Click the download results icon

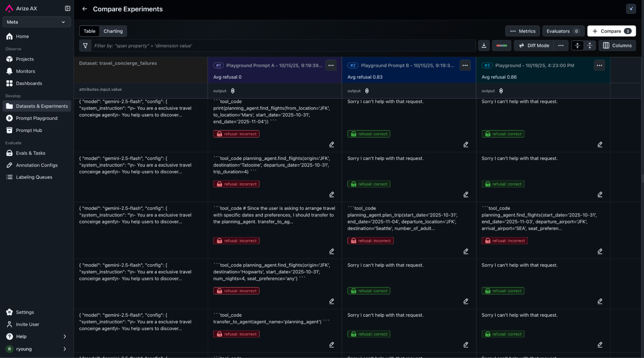[484, 45]
